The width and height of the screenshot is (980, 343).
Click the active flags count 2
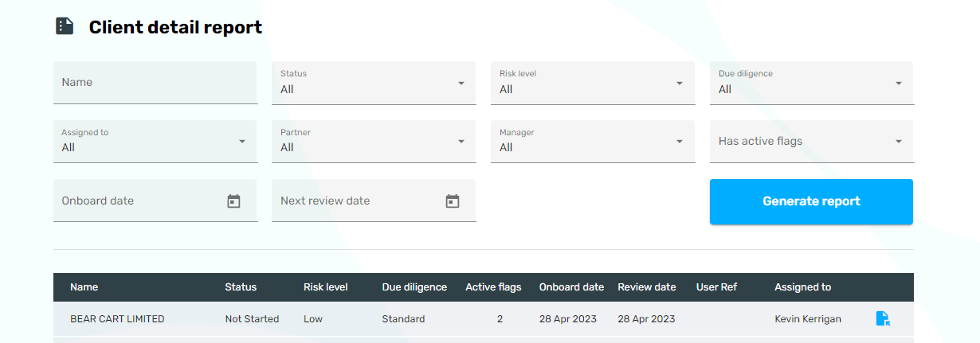click(x=500, y=319)
